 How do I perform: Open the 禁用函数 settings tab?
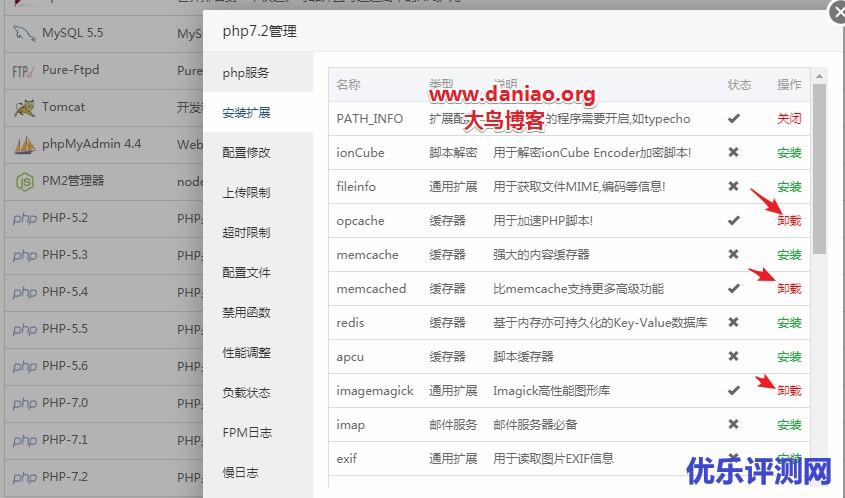pyautogui.click(x=246, y=312)
